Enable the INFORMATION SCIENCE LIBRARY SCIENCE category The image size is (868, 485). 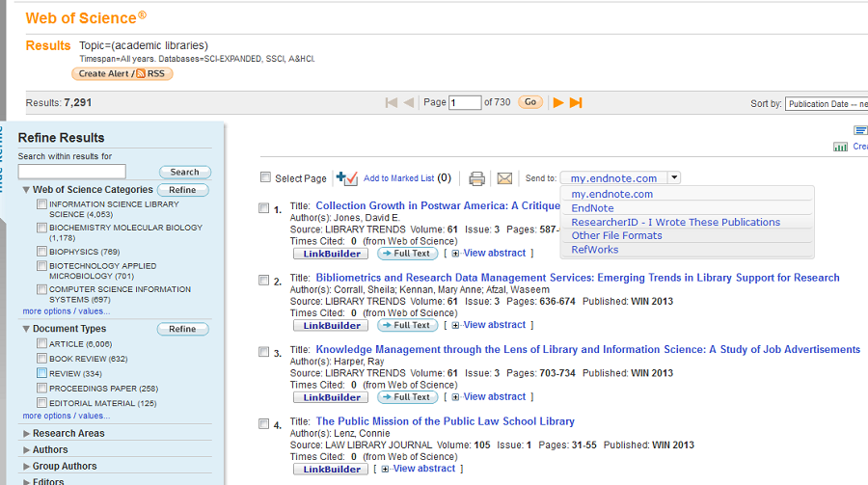coord(41,204)
